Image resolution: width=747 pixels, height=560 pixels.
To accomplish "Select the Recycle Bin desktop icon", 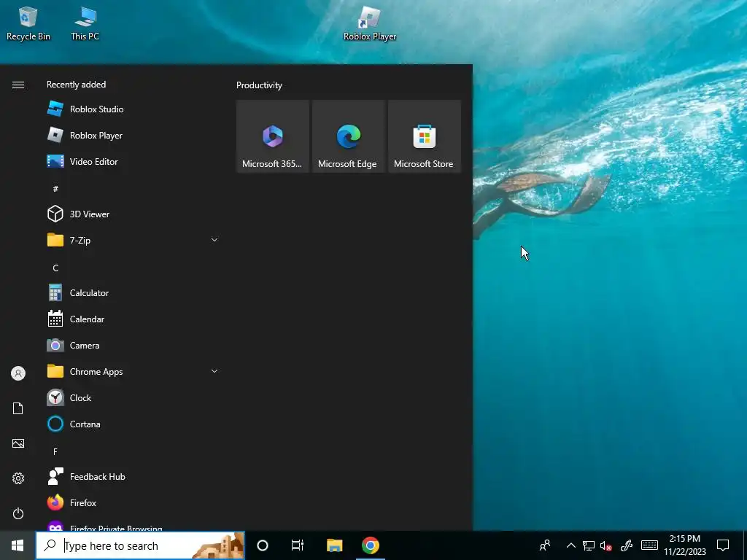I will coord(28,24).
